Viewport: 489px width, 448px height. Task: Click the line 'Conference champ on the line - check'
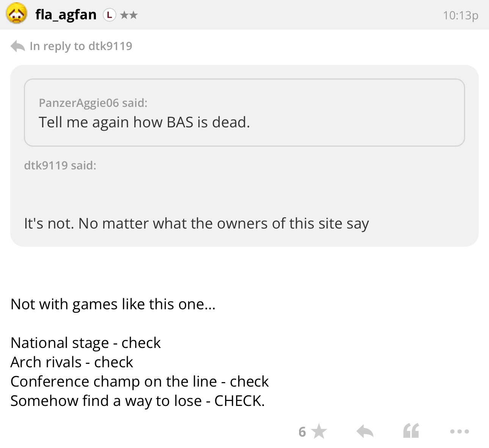(139, 382)
